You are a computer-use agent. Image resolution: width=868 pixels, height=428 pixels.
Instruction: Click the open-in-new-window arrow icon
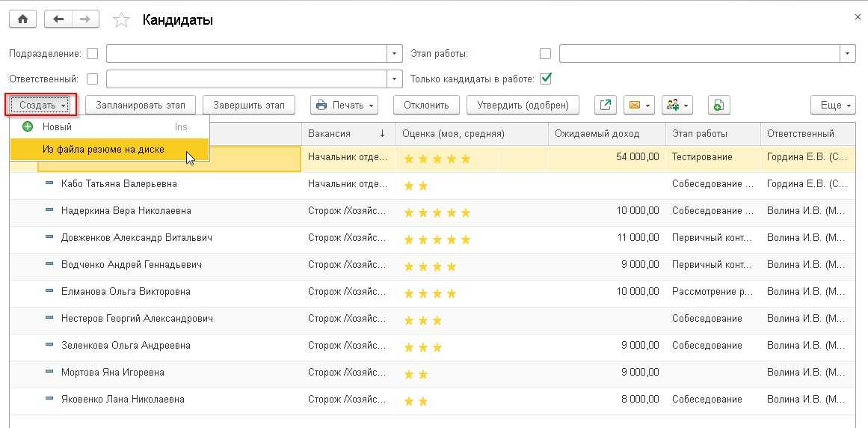click(x=605, y=106)
